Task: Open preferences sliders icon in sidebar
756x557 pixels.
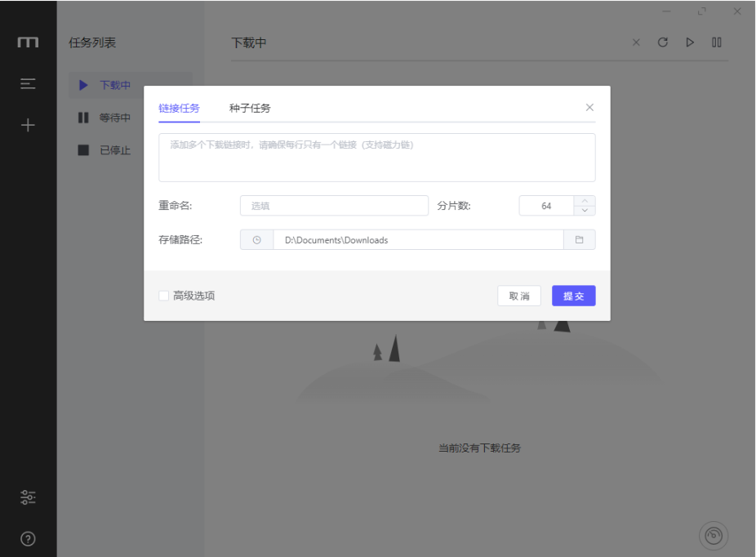Action: (28, 497)
